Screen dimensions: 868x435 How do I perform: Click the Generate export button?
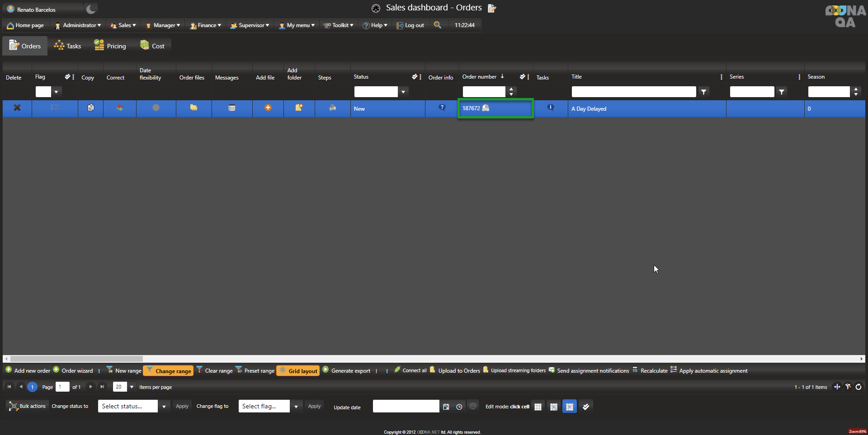pyautogui.click(x=346, y=371)
